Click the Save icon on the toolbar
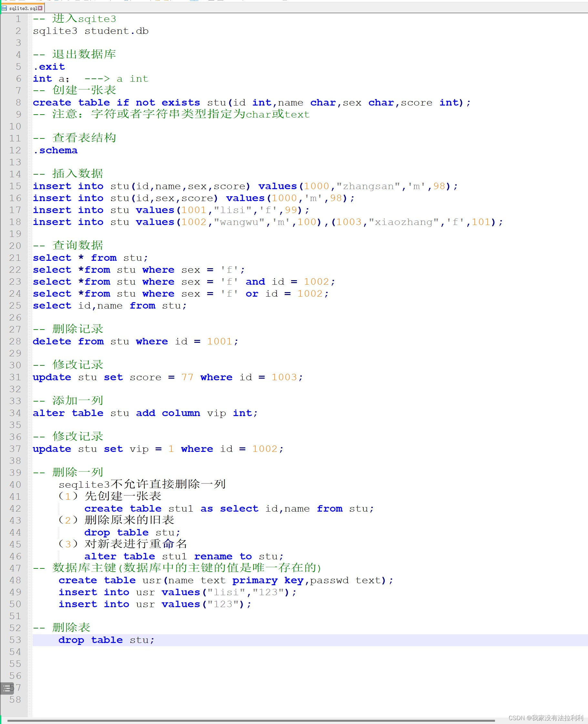The height and width of the screenshot is (724, 588). 22,2
